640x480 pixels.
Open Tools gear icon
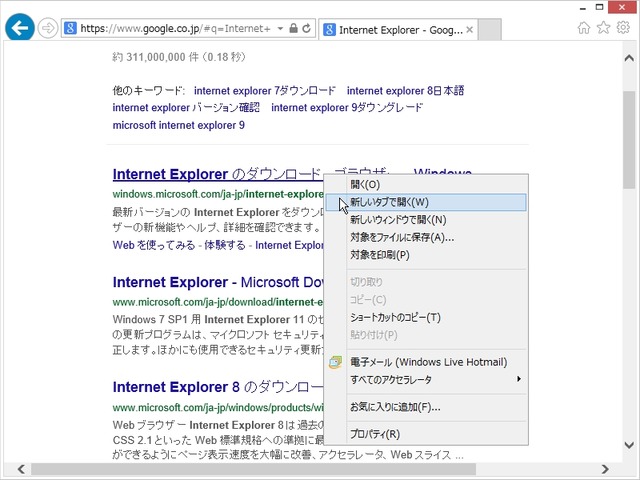623,28
